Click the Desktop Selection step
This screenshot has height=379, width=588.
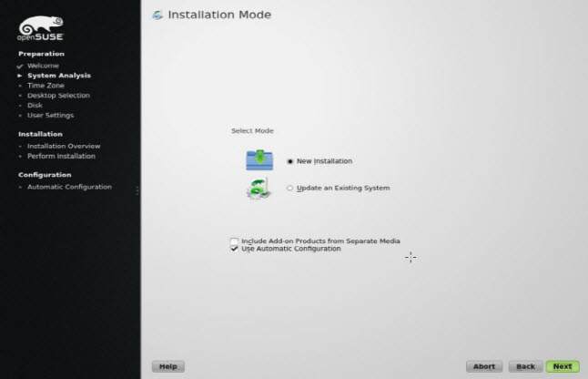pos(58,96)
